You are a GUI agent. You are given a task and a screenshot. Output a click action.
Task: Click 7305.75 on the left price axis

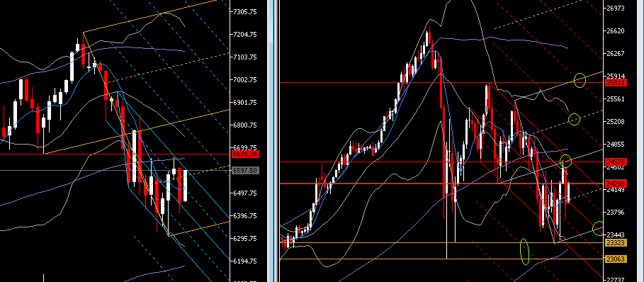pyautogui.click(x=246, y=12)
